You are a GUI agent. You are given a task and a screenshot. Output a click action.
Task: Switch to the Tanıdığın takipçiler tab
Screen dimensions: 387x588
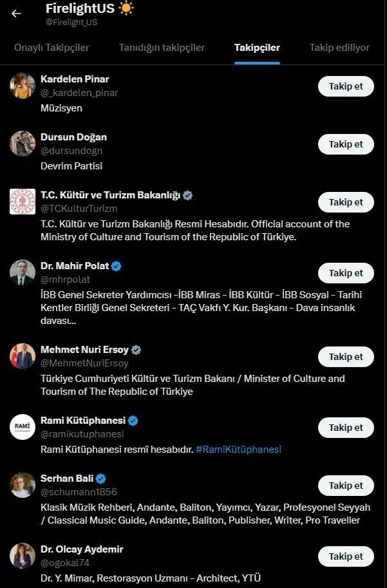click(162, 48)
